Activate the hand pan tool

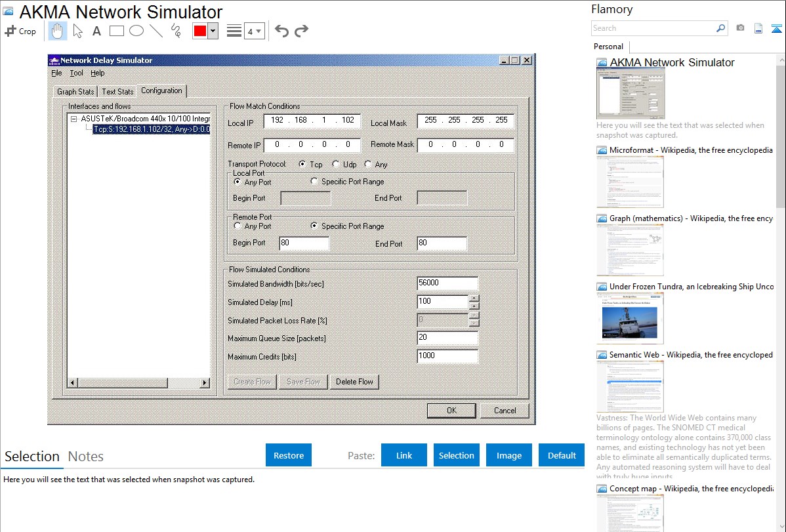(57, 31)
